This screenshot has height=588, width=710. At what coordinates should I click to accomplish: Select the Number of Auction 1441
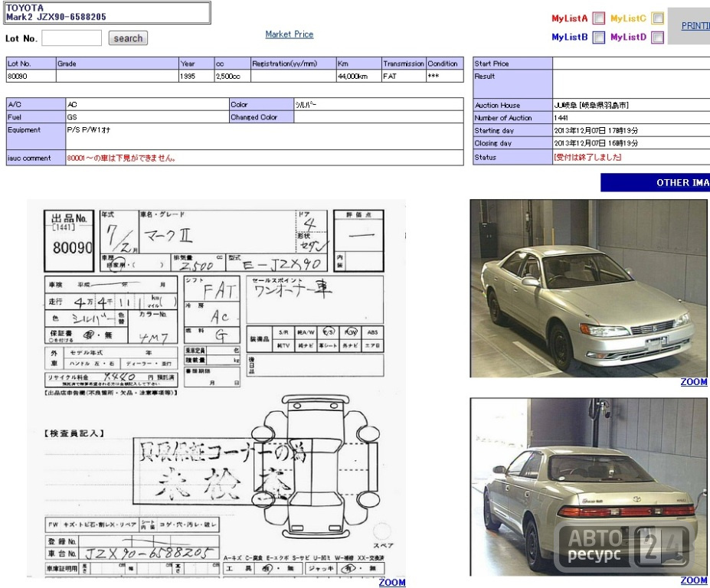pyautogui.click(x=561, y=118)
